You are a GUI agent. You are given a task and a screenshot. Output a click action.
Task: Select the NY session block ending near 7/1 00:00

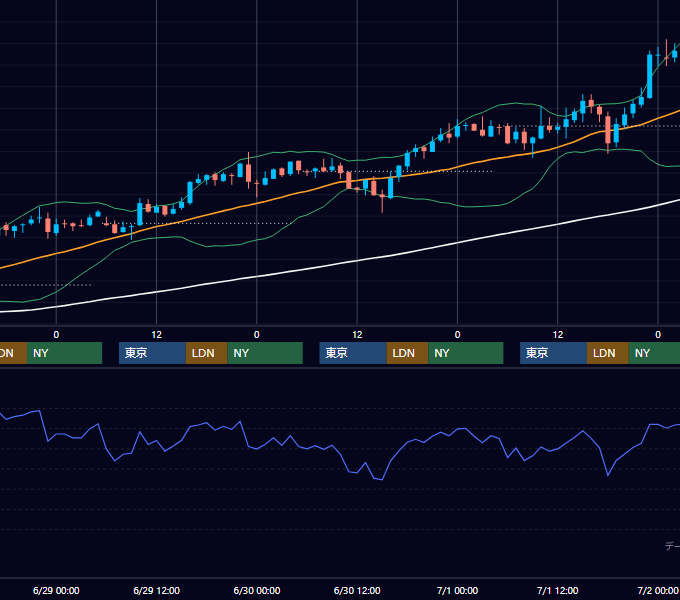(x=465, y=353)
